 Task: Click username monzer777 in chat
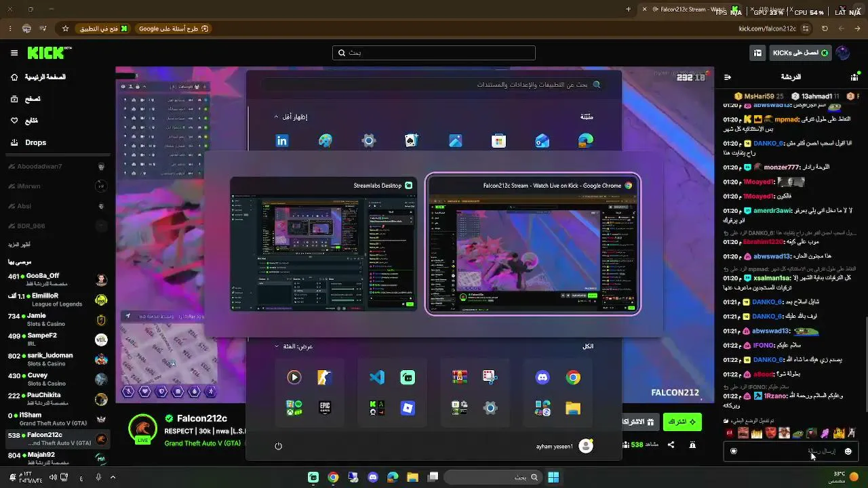pyautogui.click(x=783, y=167)
